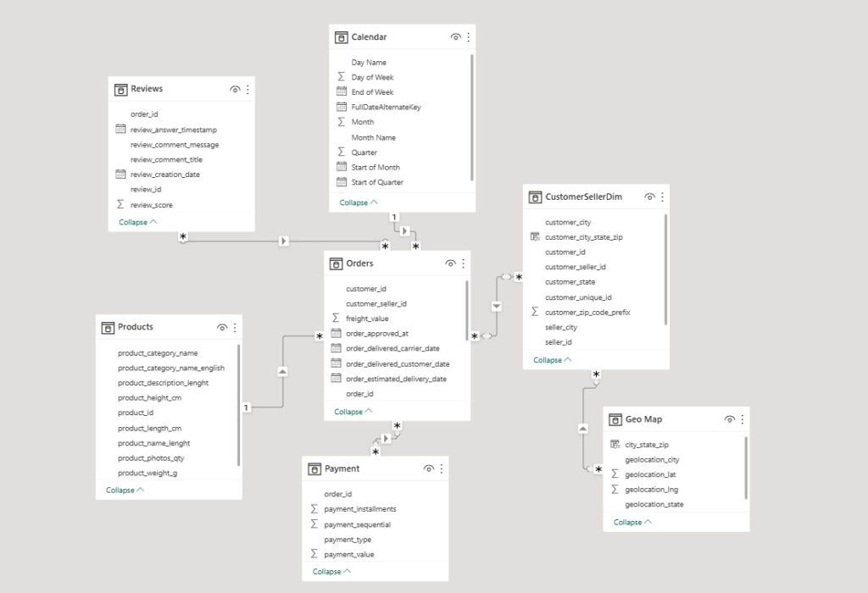Click the calendar icon next to FullDateAlternateKey

click(341, 107)
